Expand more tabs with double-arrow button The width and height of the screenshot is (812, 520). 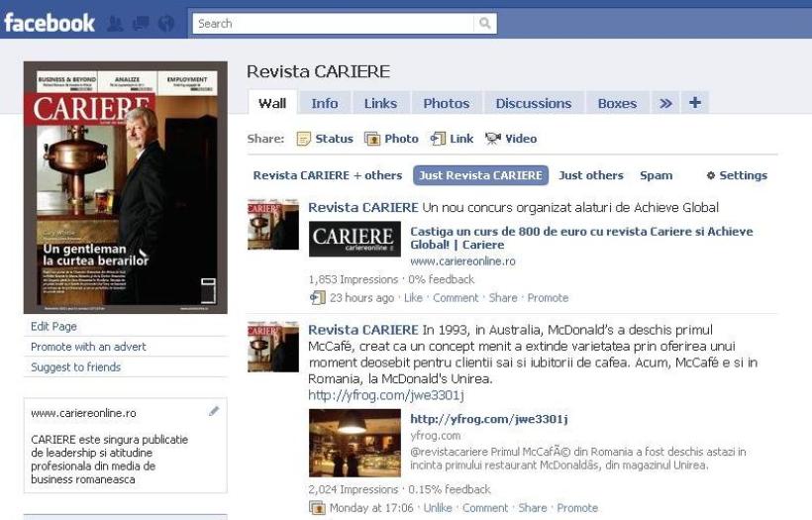665,103
